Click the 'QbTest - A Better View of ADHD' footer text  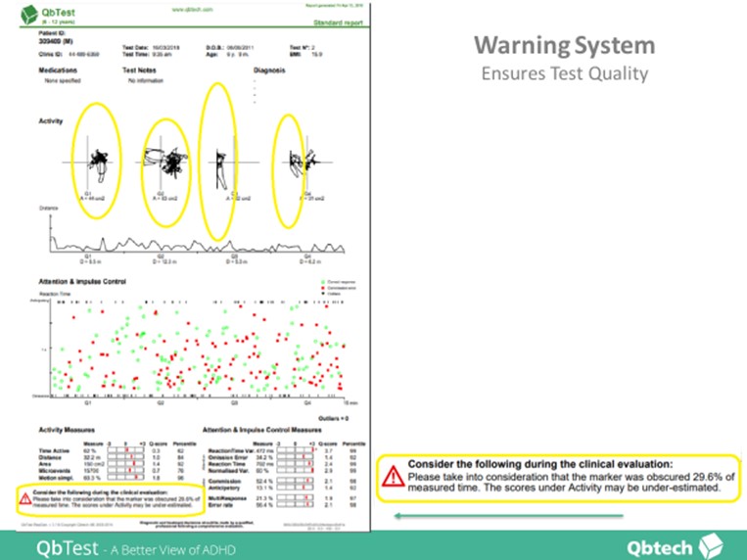[x=136, y=548]
